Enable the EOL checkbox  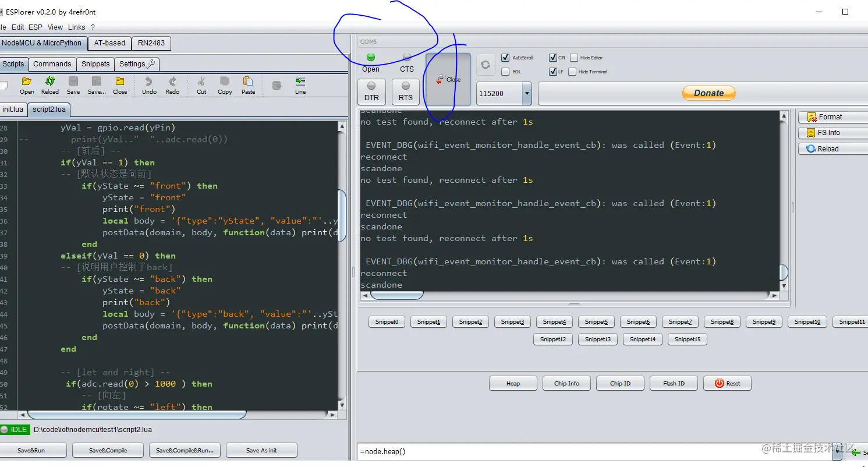click(505, 72)
